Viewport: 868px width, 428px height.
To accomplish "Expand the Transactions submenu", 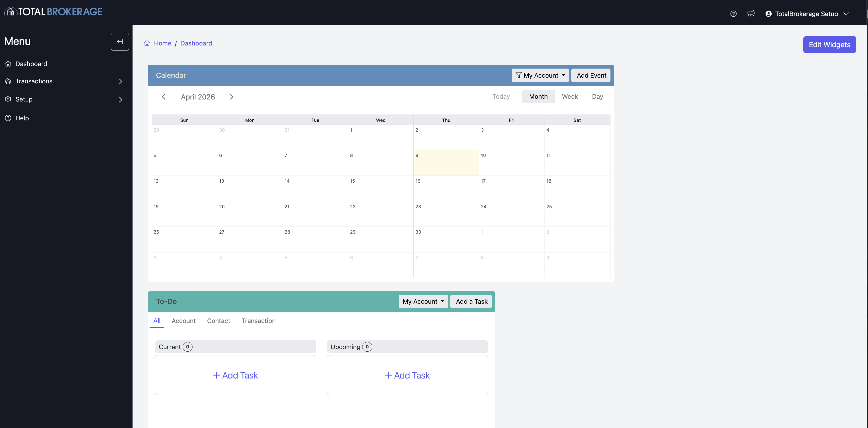I will [x=120, y=81].
